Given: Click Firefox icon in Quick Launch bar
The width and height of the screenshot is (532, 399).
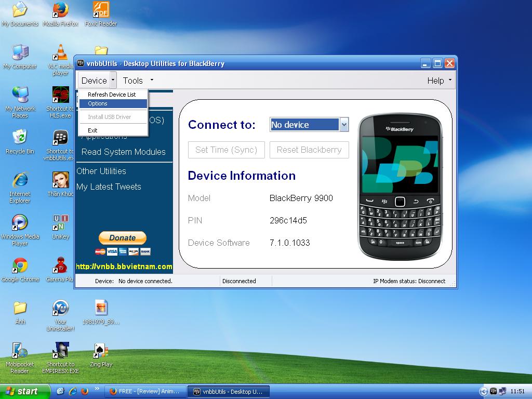Looking at the screenshot, I should [x=85, y=391].
